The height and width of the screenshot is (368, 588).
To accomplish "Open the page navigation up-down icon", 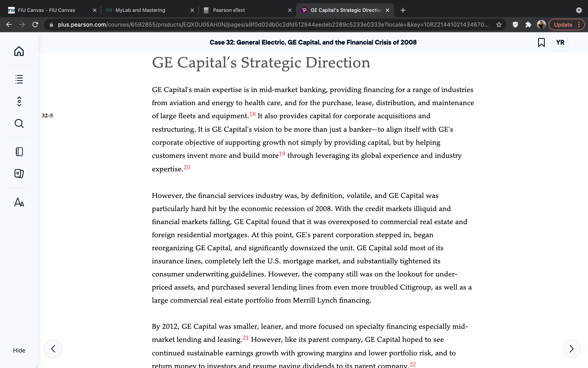I will tap(19, 101).
